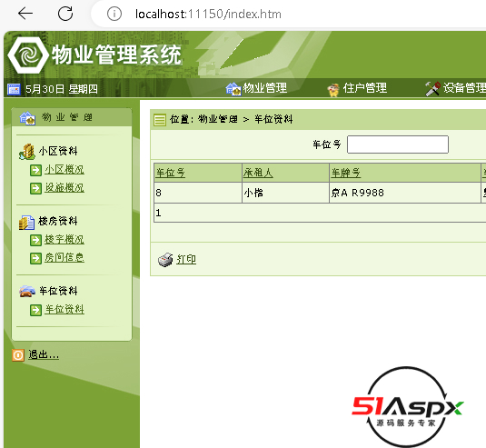The image size is (486, 448).
Task: Click the browser back arrow
Action: (x=25, y=14)
